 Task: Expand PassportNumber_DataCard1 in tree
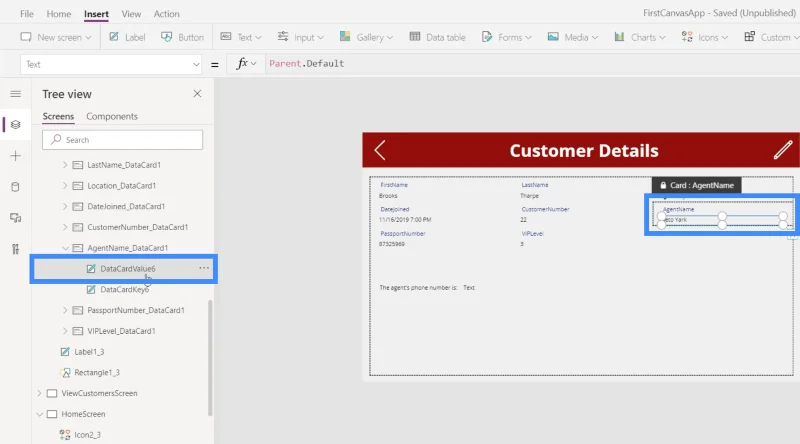point(65,310)
